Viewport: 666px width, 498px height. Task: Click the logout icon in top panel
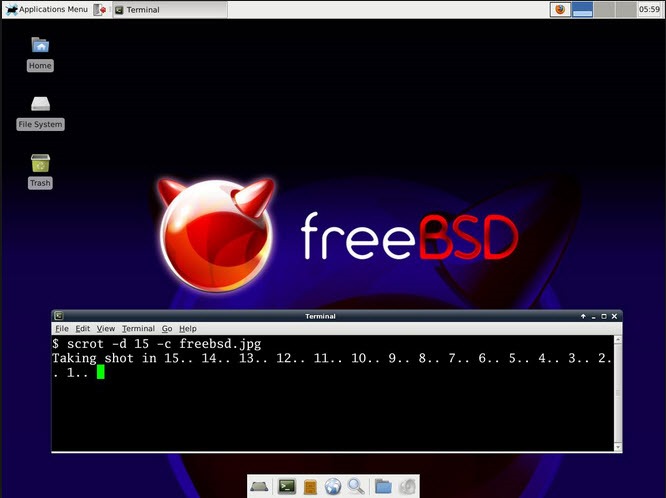[100, 9]
